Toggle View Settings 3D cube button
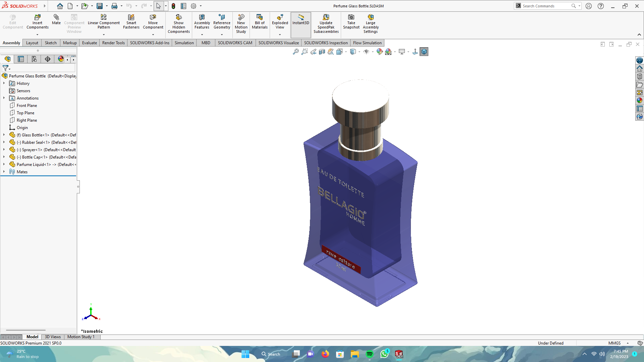This screenshot has width=644, height=362. coord(424,52)
